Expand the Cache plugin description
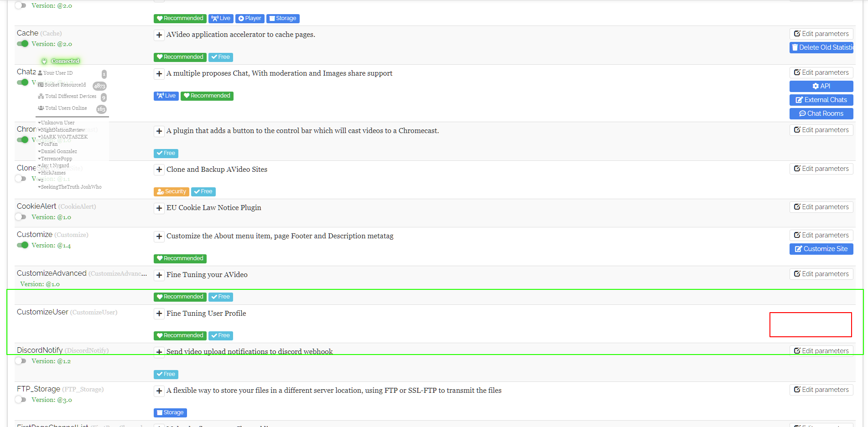868x427 pixels. [159, 35]
